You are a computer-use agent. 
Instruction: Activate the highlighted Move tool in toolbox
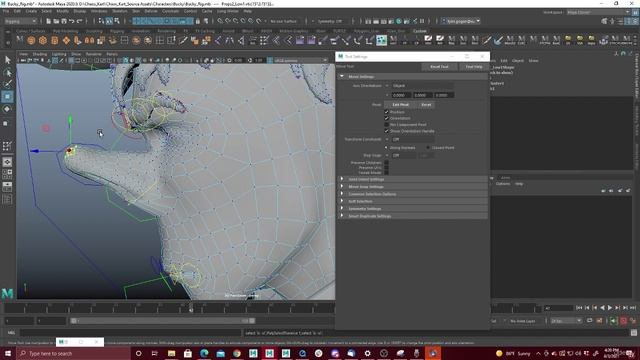7,97
